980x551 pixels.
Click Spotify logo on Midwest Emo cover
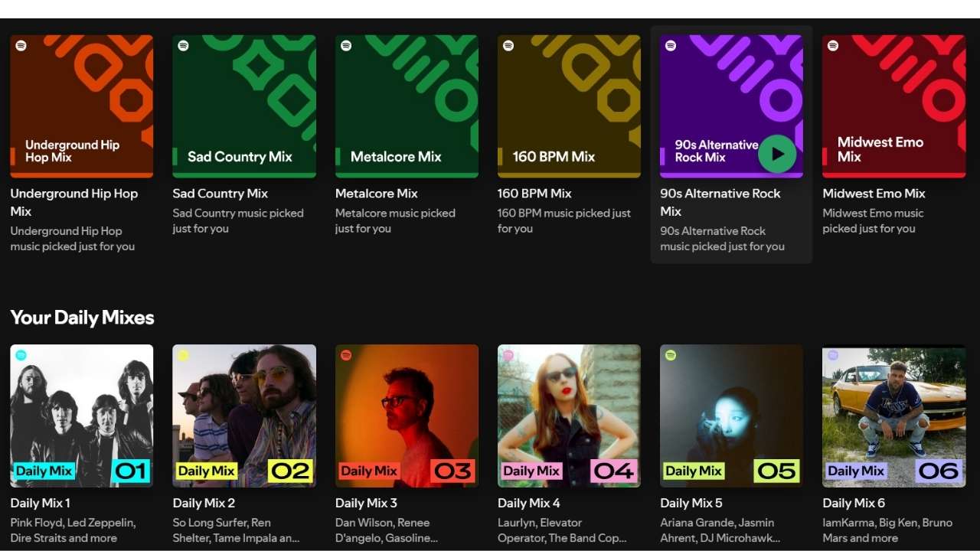[x=833, y=46]
